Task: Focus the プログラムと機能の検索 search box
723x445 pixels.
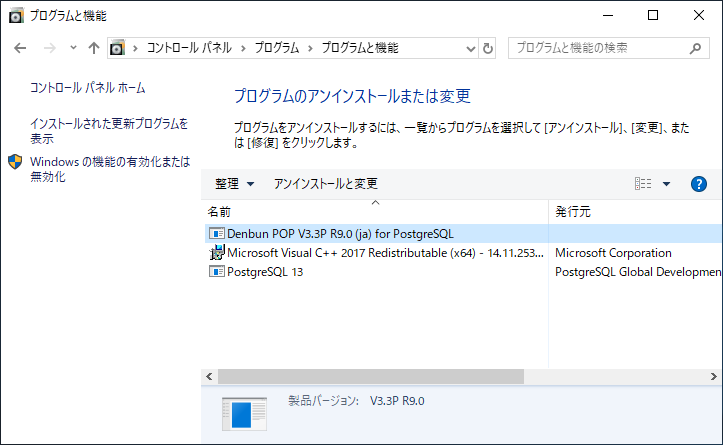Action: click(609, 48)
